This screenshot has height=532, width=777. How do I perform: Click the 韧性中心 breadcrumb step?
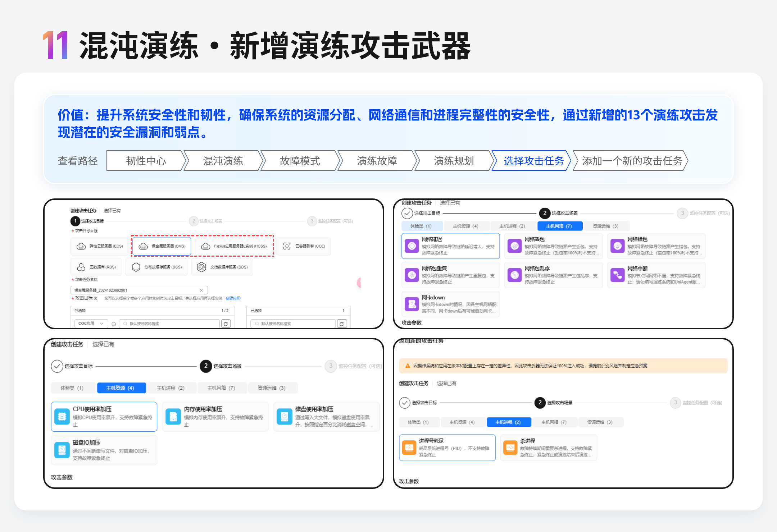pos(146,161)
